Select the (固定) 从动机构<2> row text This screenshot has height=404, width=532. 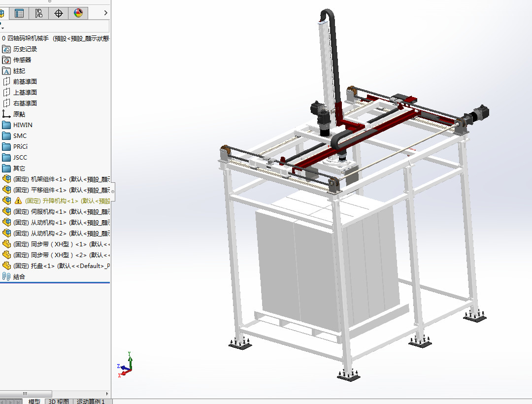(62, 234)
